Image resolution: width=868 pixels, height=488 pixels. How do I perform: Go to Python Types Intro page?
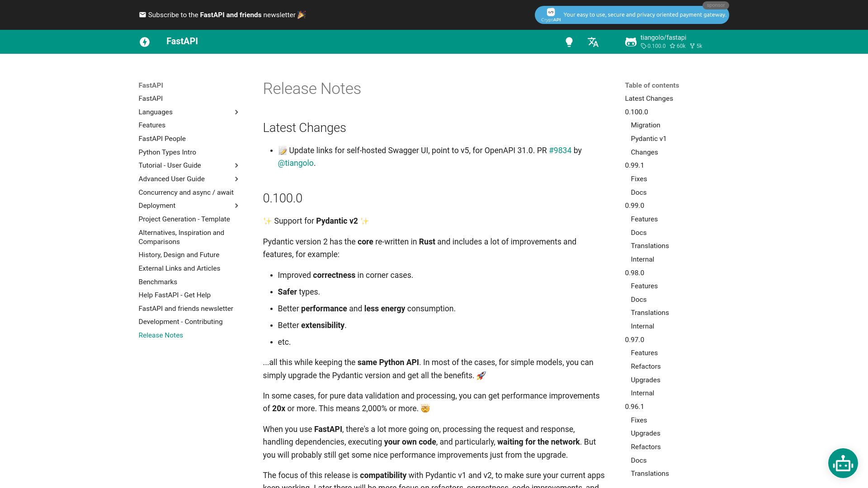click(167, 152)
